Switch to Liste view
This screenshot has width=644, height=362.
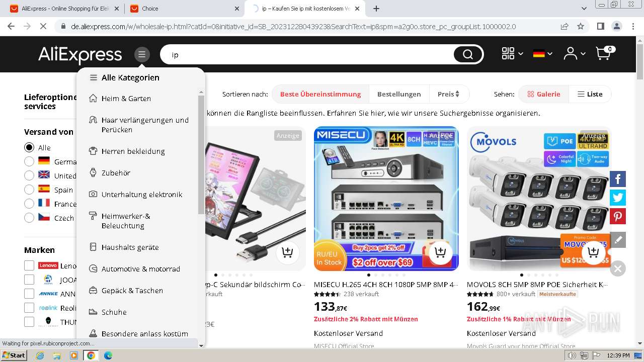(590, 94)
